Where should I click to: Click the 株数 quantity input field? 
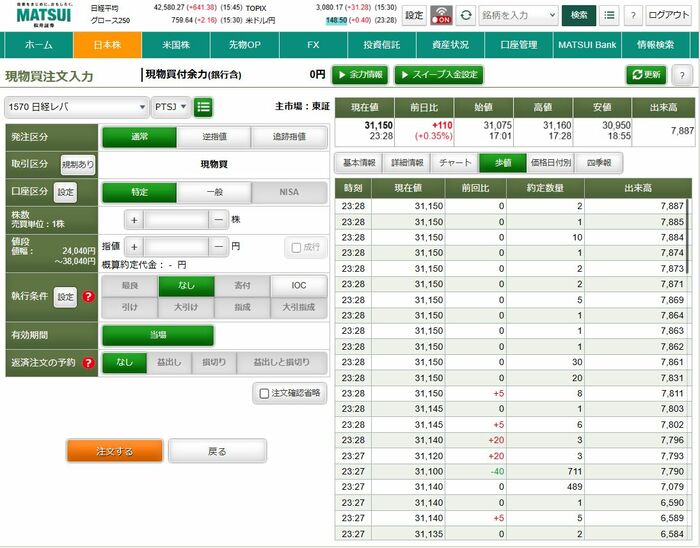(176, 220)
